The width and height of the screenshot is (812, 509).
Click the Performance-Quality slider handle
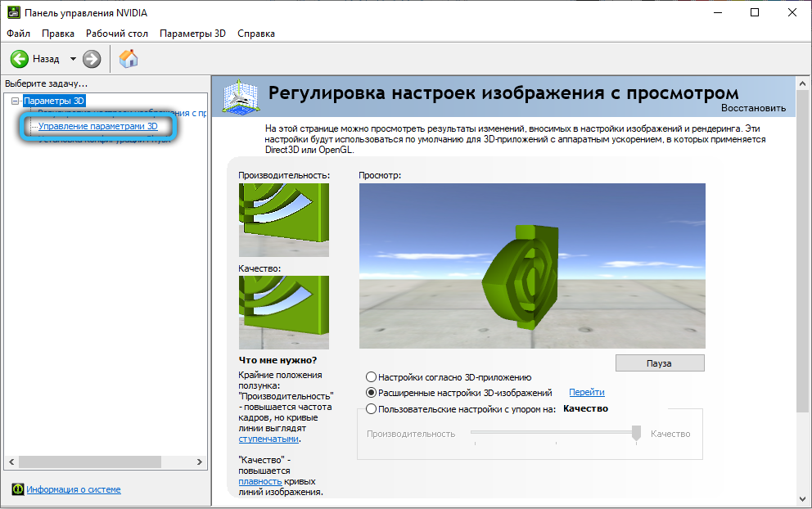click(636, 434)
